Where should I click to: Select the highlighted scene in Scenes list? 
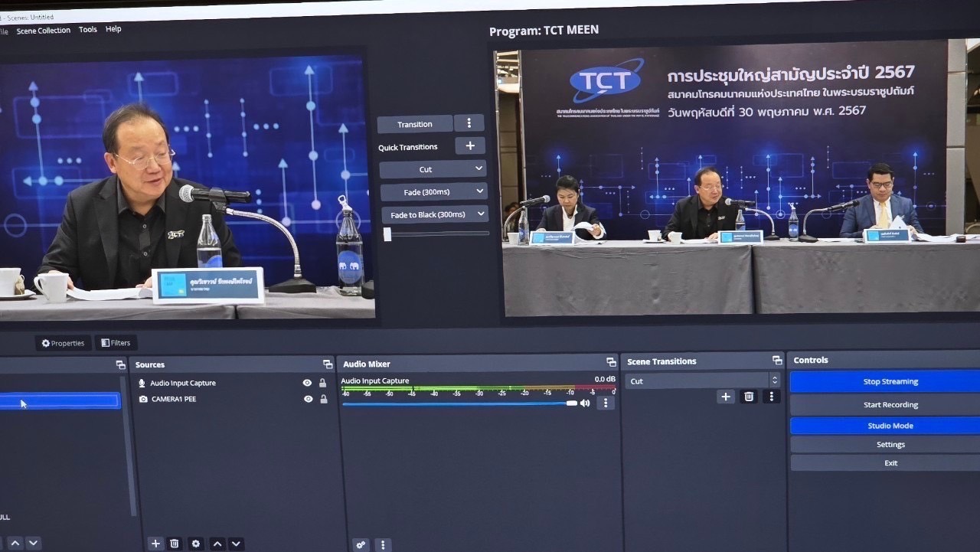click(60, 401)
